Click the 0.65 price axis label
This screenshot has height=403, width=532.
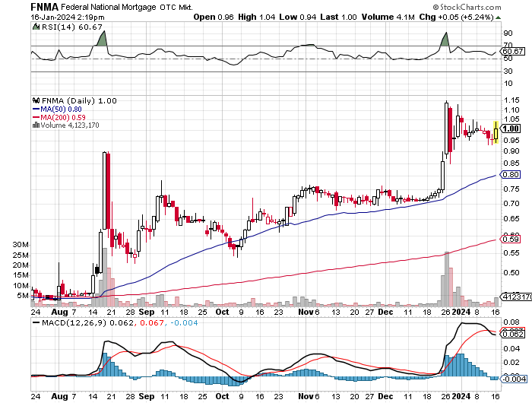(511, 219)
